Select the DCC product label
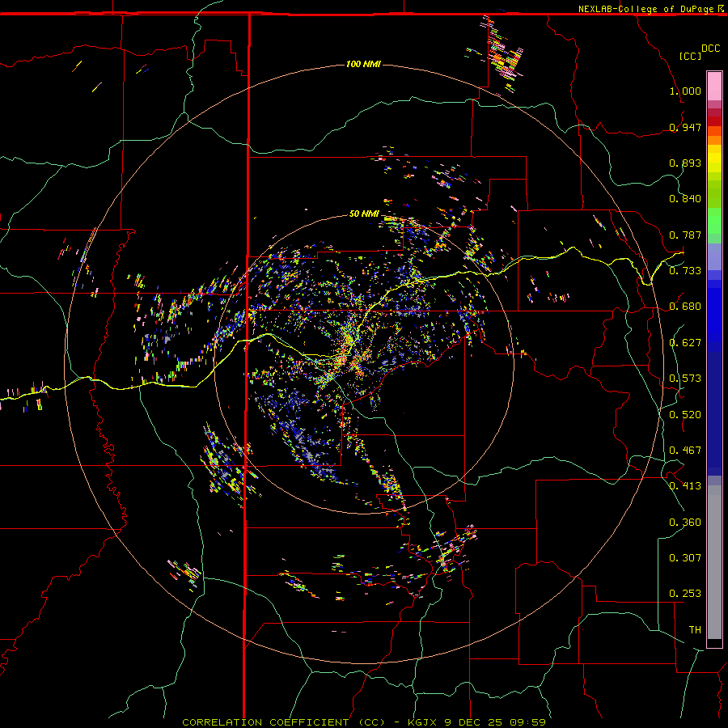The height and width of the screenshot is (728, 728). tap(710, 49)
